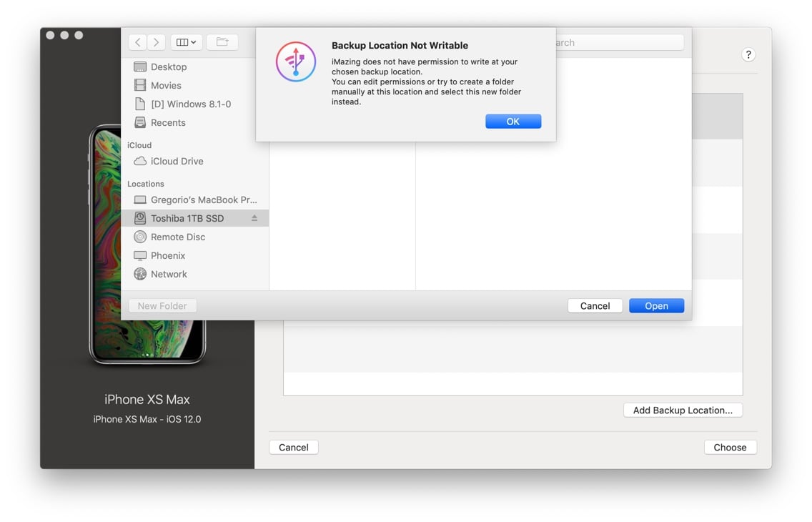This screenshot has width=812, height=522.
Task: Click the Network globe icon
Action: click(140, 275)
